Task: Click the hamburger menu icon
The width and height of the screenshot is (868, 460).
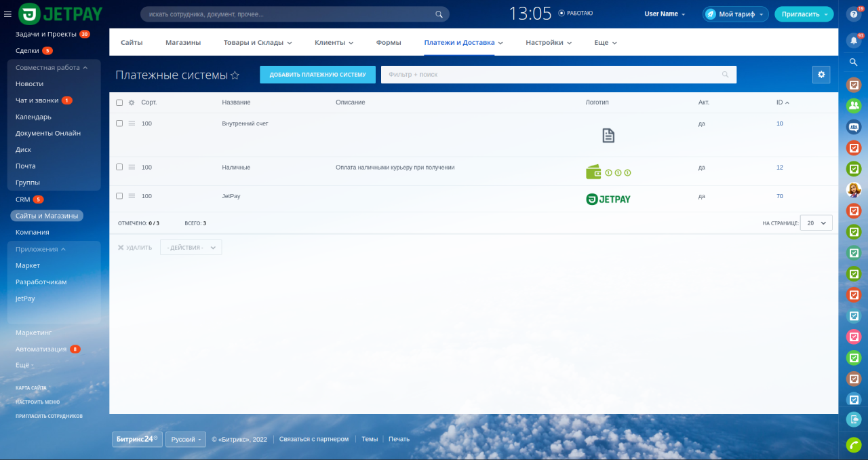Action: pyautogui.click(x=7, y=14)
